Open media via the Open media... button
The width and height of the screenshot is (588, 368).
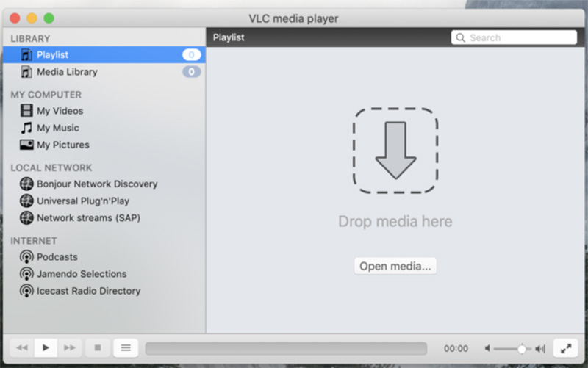pos(395,266)
